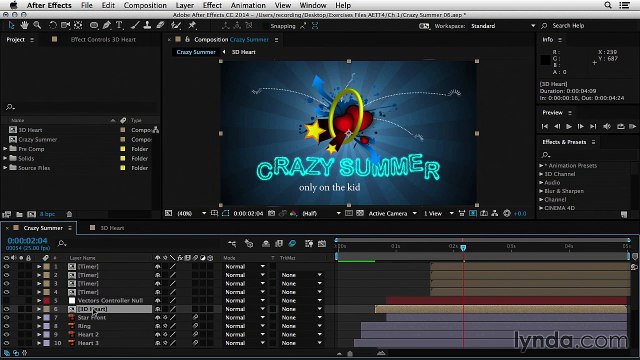Delete selected project item with trash icon
Screen dimensions: 640x360
[x=69, y=214]
